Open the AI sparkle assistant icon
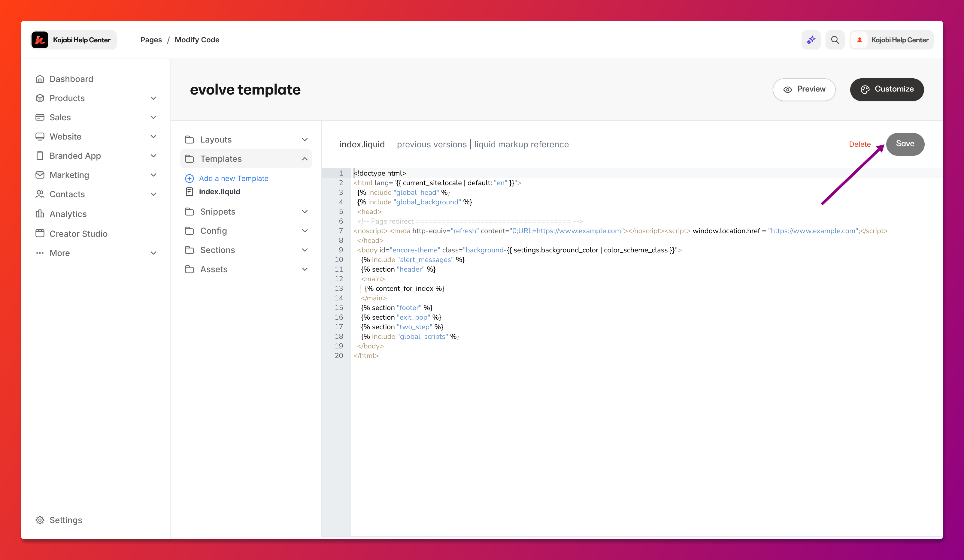Image resolution: width=964 pixels, height=560 pixels. pyautogui.click(x=811, y=40)
